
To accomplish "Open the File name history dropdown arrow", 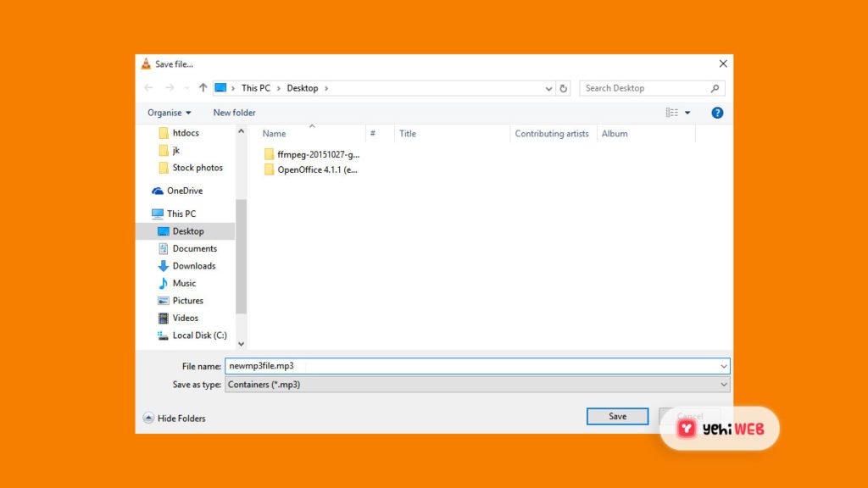I will [x=723, y=366].
